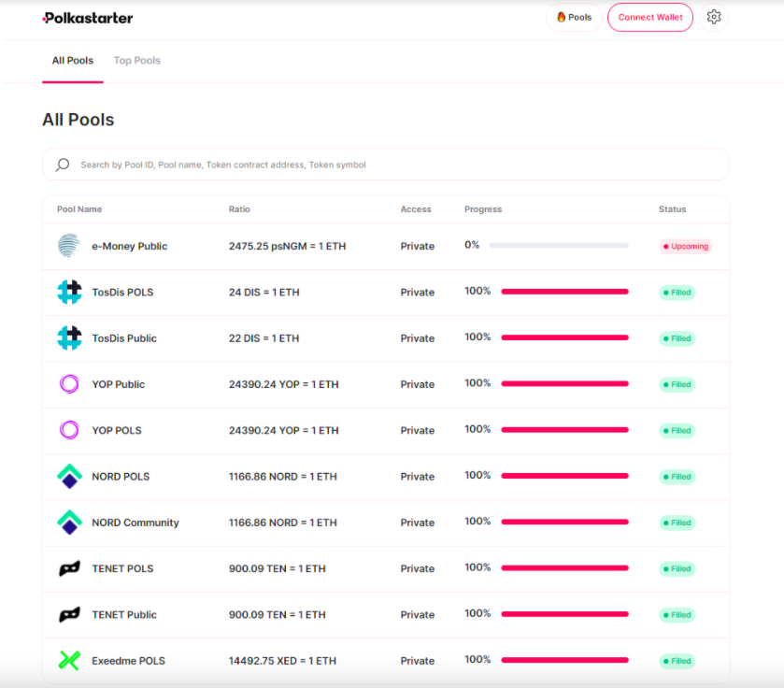The image size is (784, 688).
Task: Open the NORD POLS pool name
Action: pos(121,477)
